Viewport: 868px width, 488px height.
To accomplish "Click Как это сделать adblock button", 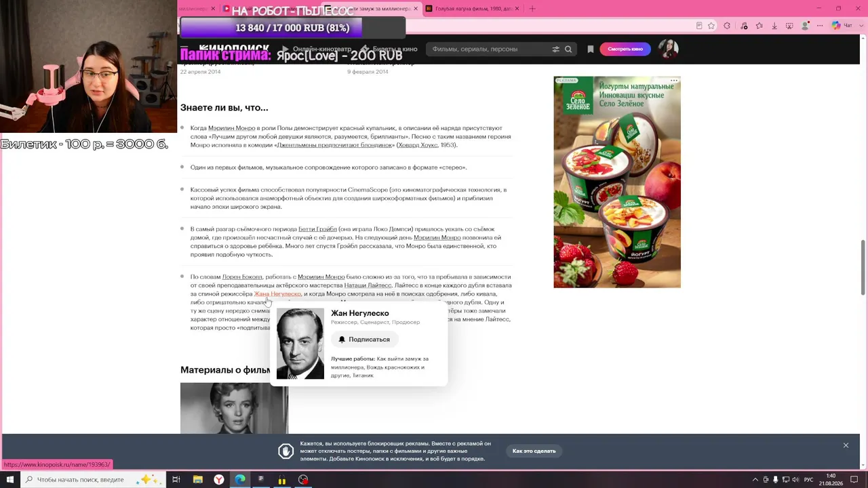I will [x=534, y=451].
